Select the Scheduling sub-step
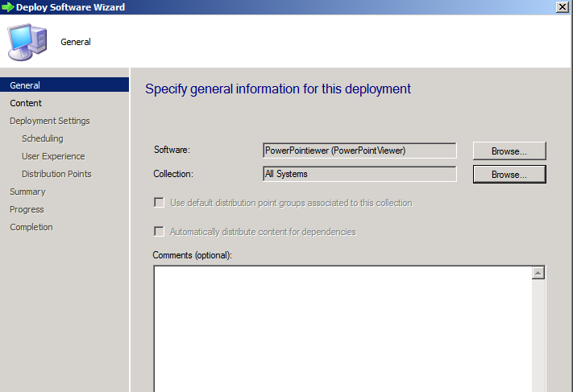The height and width of the screenshot is (392, 573). pos(43,138)
